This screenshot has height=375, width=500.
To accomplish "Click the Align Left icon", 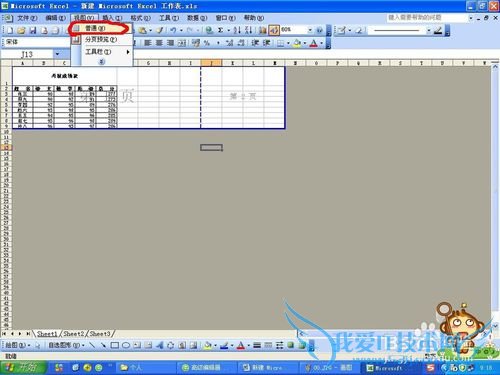I will 148,43.
